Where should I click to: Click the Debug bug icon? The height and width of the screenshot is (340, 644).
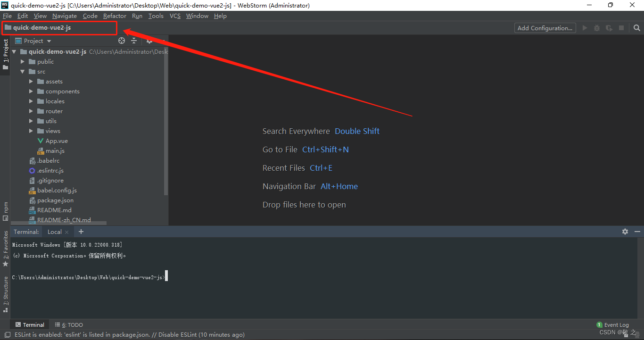[597, 28]
